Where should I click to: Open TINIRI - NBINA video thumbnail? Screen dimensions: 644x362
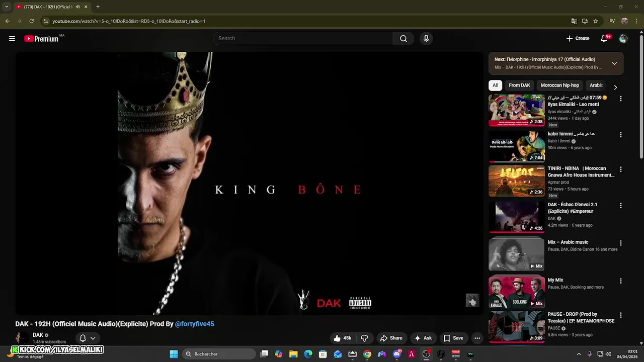pos(517,181)
